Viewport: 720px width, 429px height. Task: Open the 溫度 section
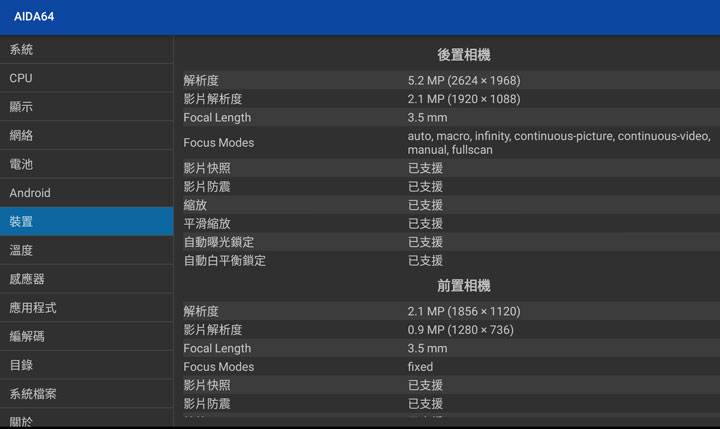click(86, 250)
